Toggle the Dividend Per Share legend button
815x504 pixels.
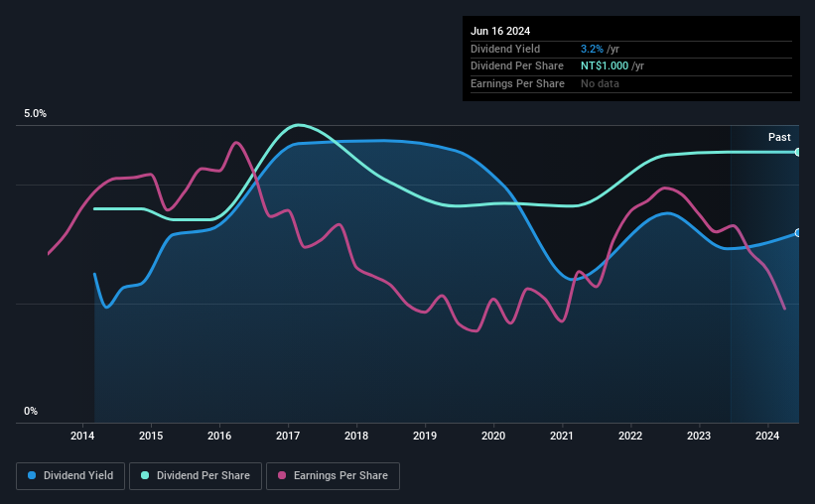(x=196, y=476)
